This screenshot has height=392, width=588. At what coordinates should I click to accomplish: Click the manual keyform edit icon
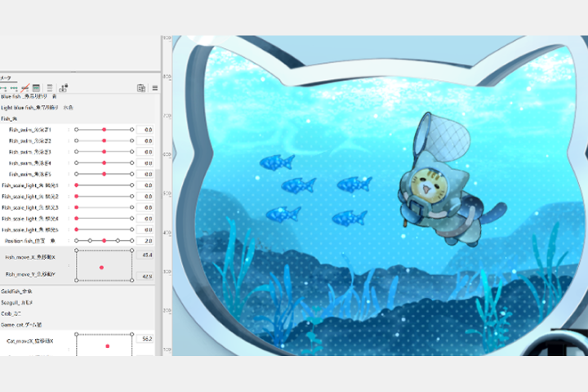click(x=37, y=88)
